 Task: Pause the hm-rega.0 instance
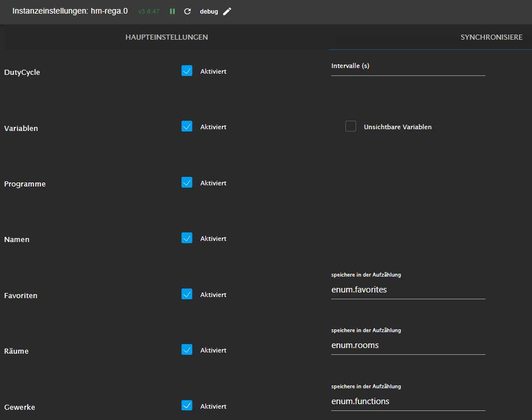click(x=172, y=11)
